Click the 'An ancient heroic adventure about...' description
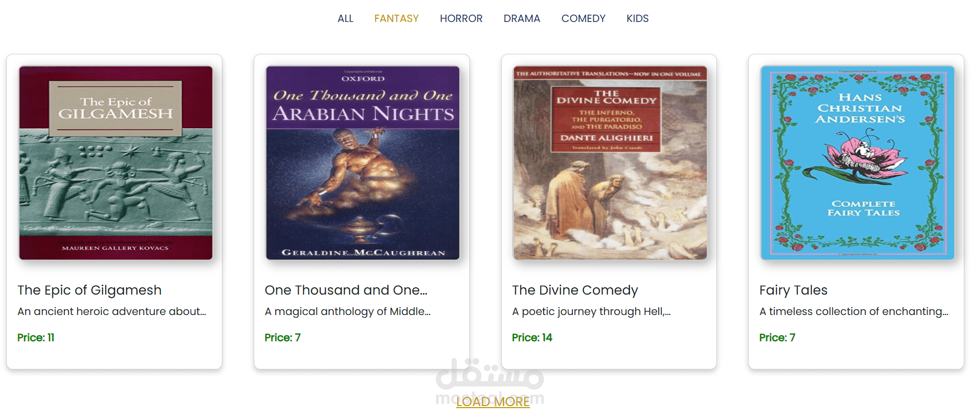Viewport: 980px width, 416px height. click(x=112, y=311)
